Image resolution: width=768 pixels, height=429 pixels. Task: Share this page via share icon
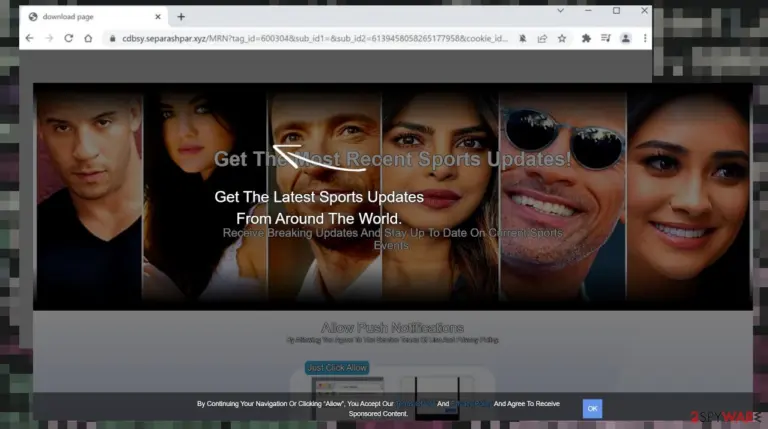click(542, 38)
